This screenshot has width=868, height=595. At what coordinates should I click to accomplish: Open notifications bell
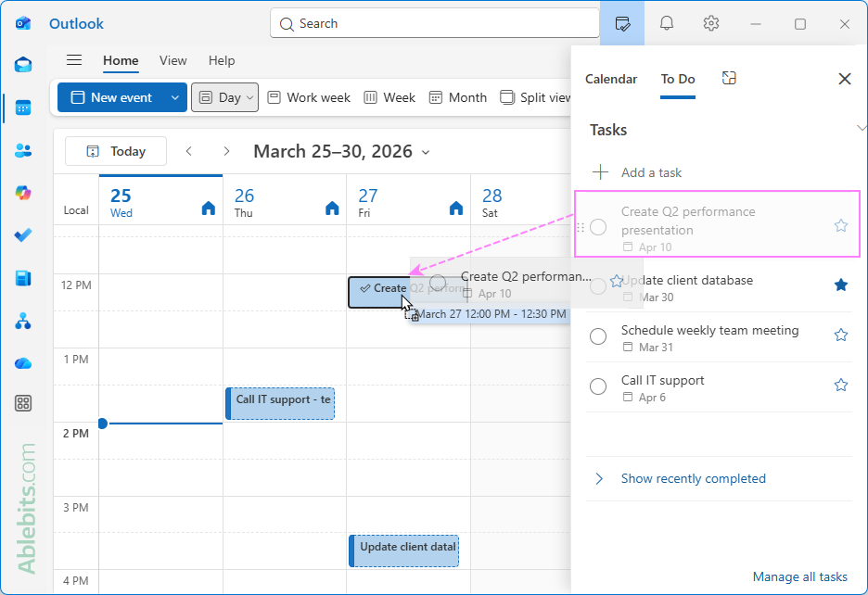tap(666, 23)
